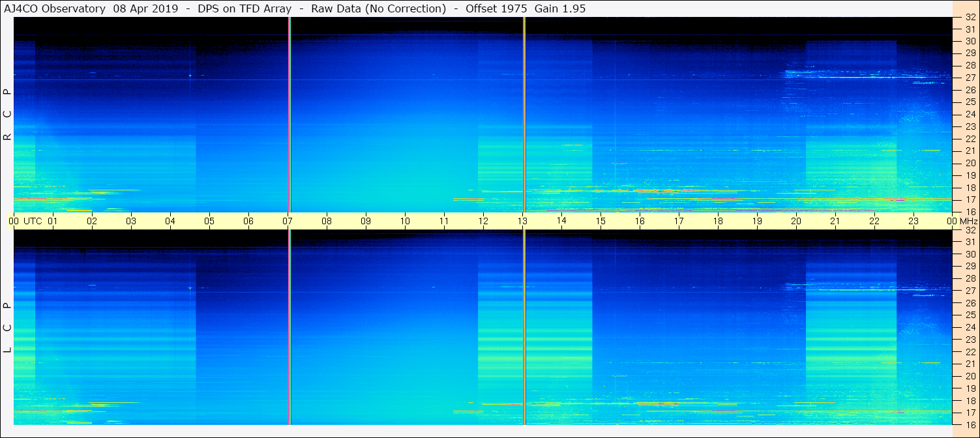Click "Raw Data (No Correction)" label
The width and height of the screenshot is (980, 438).
point(379,8)
